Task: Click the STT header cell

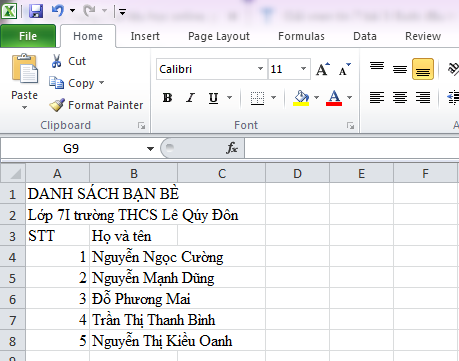Action: click(x=57, y=236)
